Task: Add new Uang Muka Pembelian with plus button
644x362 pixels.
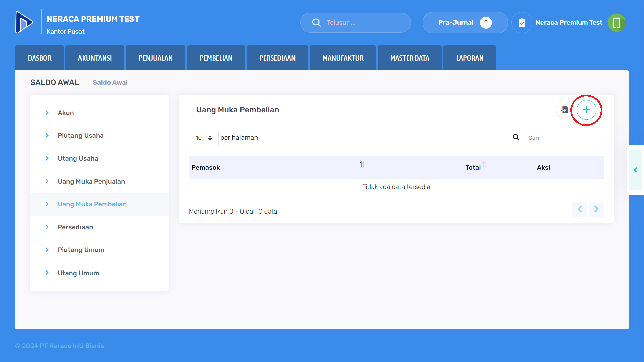Action: [586, 110]
